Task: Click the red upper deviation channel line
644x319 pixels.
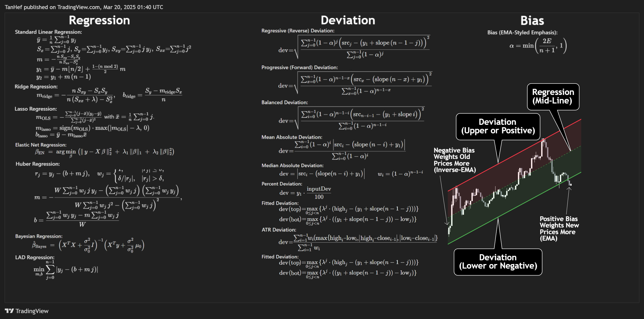Action: pyautogui.click(x=514, y=155)
